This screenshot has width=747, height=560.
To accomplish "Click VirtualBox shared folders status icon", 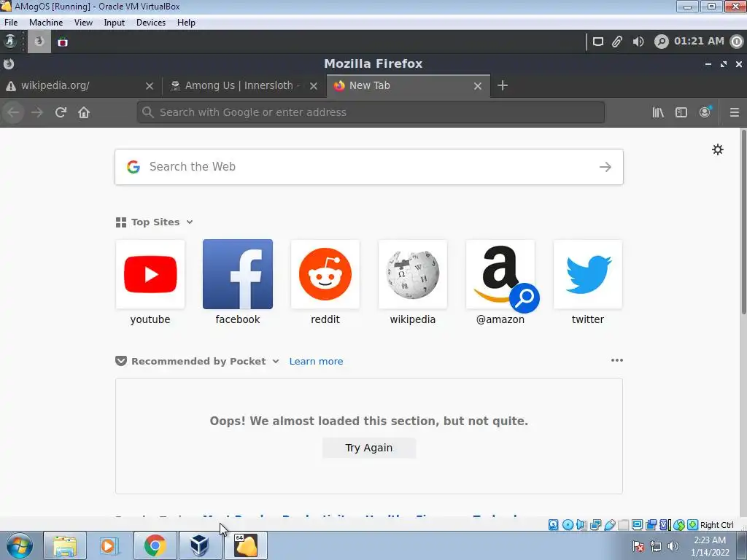I will (x=623, y=525).
